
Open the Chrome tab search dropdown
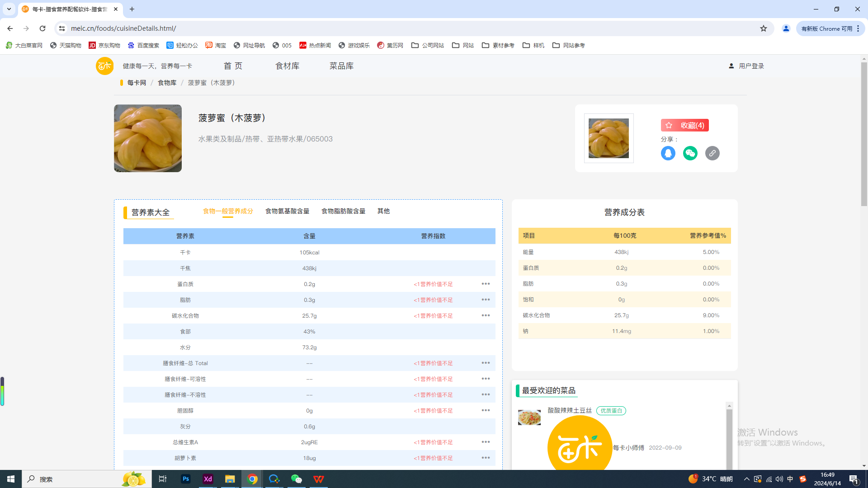click(x=9, y=9)
